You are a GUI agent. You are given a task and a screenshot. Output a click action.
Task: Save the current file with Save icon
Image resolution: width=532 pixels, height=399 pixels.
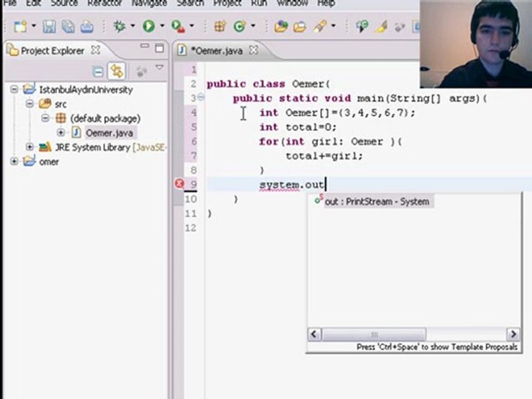coord(49,26)
